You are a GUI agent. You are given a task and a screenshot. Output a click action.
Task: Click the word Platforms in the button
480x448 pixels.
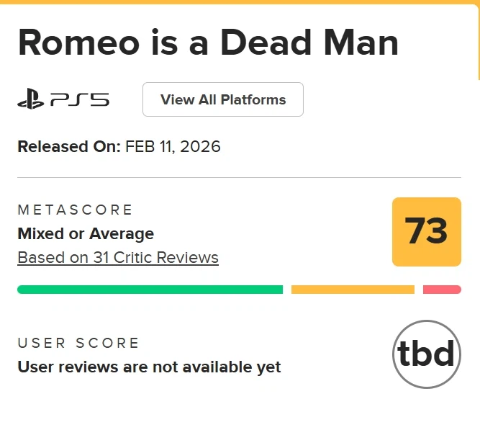click(x=253, y=99)
